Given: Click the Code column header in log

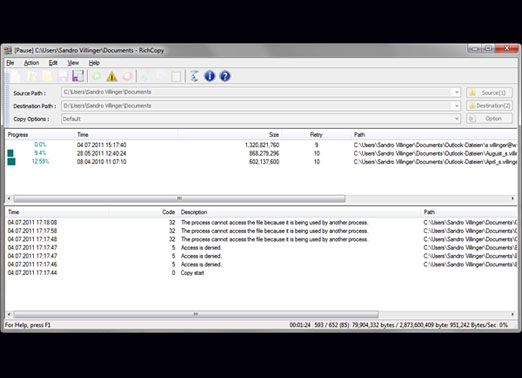Looking at the screenshot, I should (168, 212).
